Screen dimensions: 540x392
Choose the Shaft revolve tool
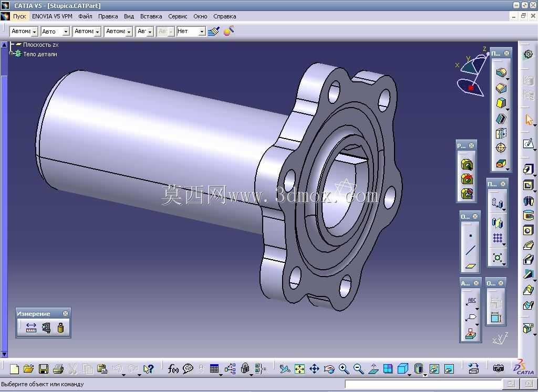[x=528, y=200]
